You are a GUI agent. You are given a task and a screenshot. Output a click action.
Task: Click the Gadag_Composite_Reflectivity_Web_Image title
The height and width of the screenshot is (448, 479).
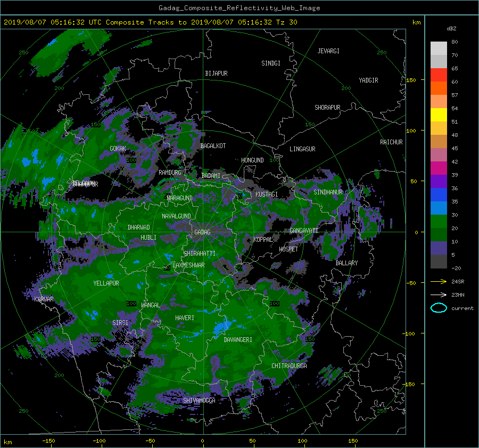239,8
